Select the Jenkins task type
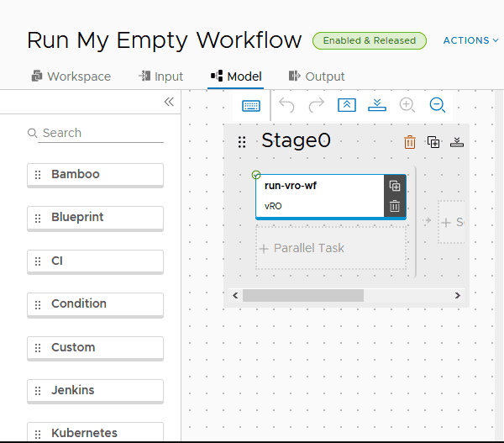This screenshot has height=443, width=504. (95, 391)
